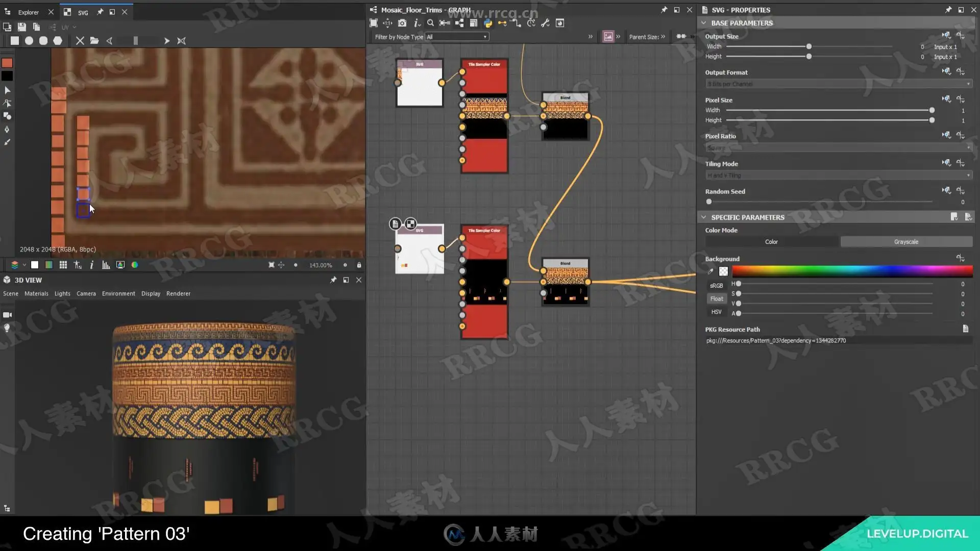
Task: Open the Scene menu in 3D view
Action: point(11,293)
